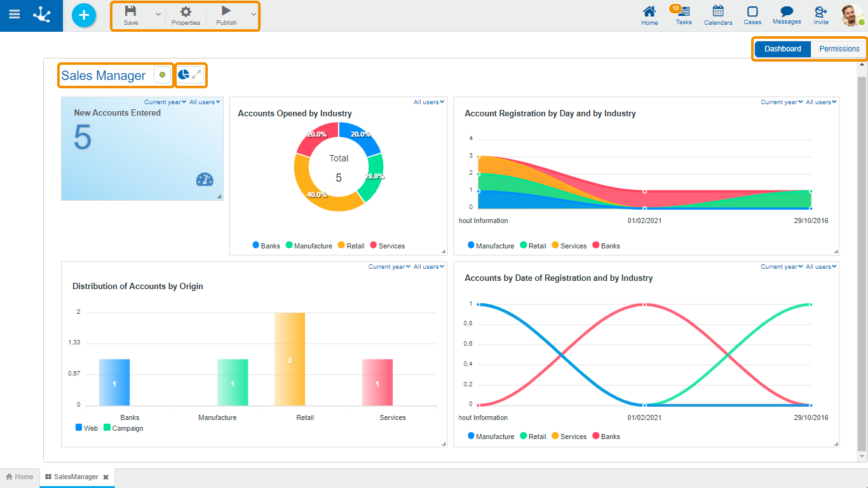Click corner handle of Distribution of Accounts widget
Viewport: 868px width, 488px height.
444,444
